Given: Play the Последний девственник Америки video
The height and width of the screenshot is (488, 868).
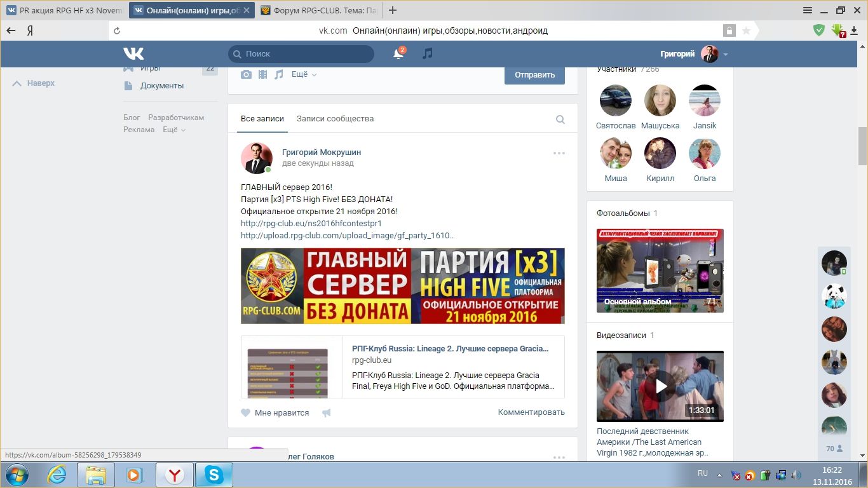Looking at the screenshot, I should point(660,386).
